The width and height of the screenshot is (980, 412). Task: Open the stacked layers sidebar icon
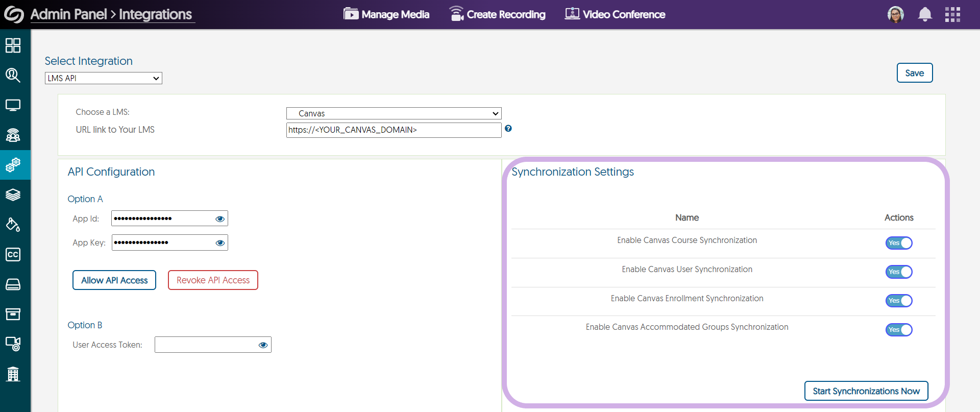click(x=13, y=195)
